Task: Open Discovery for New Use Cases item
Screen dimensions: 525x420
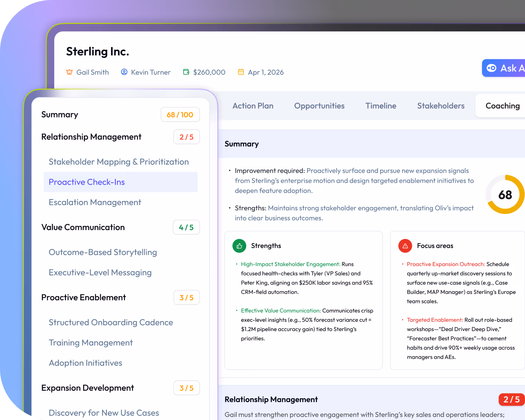Action: click(104, 413)
